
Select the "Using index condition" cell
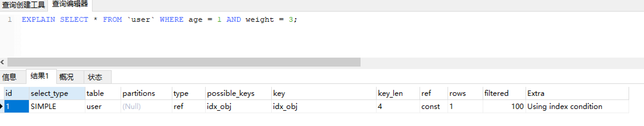[x=565, y=107]
